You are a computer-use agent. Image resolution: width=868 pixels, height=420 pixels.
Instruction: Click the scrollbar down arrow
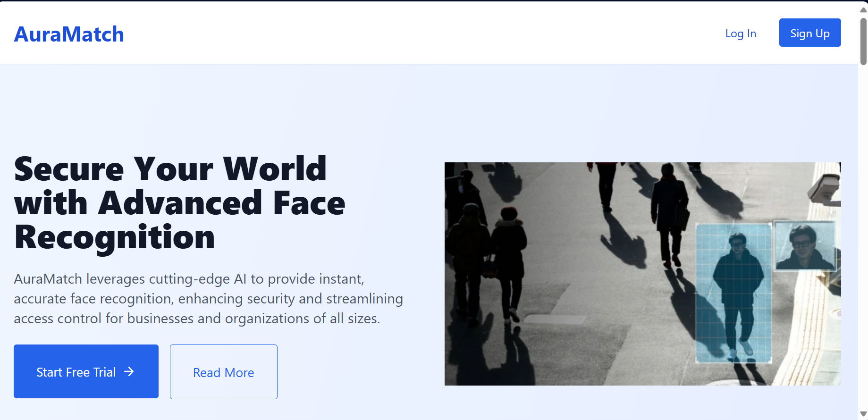(863, 414)
